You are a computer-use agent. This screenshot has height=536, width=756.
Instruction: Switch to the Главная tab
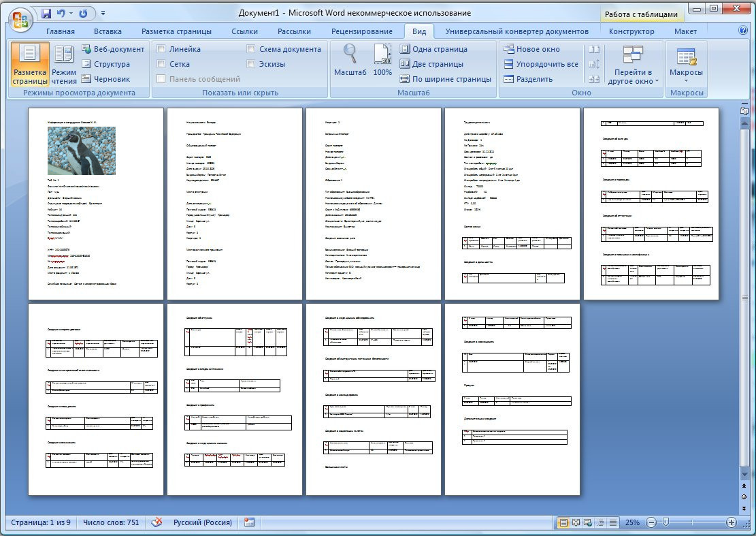[61, 31]
